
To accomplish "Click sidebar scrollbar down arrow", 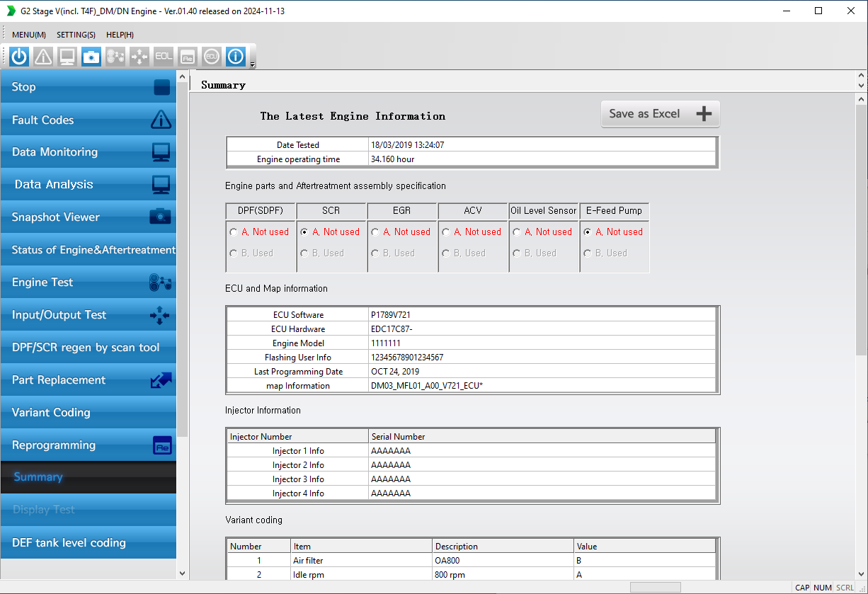I will (182, 573).
